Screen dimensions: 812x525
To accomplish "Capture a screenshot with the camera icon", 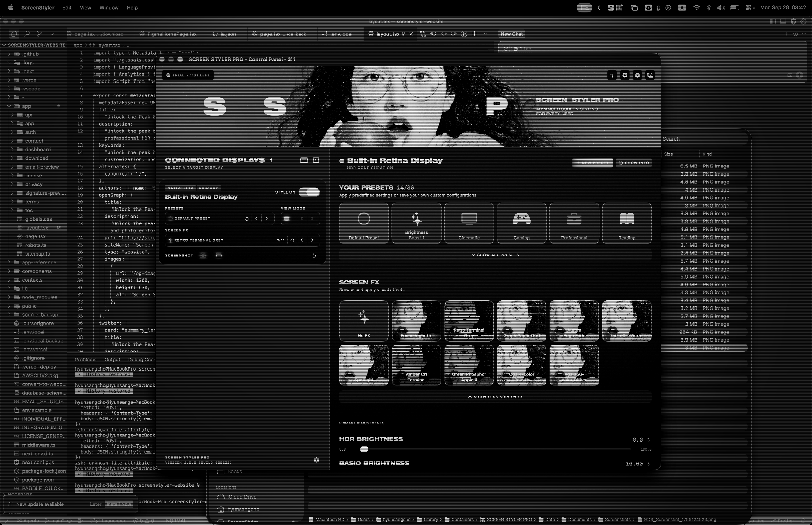I will (203, 255).
